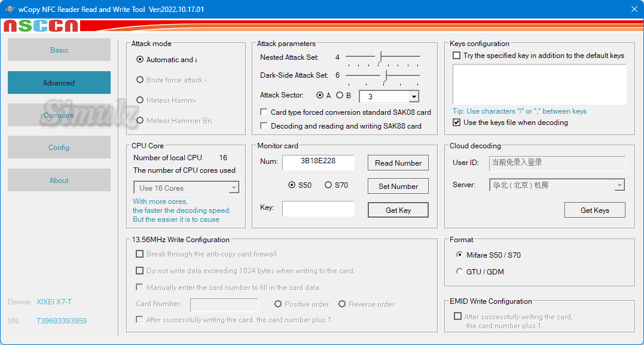Screen dimensions: 644x345
Task: Select the S70 card type
Action: click(328, 185)
